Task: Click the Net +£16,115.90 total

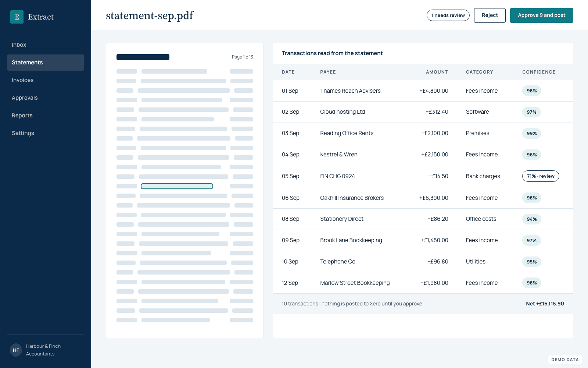Action: pos(545,304)
